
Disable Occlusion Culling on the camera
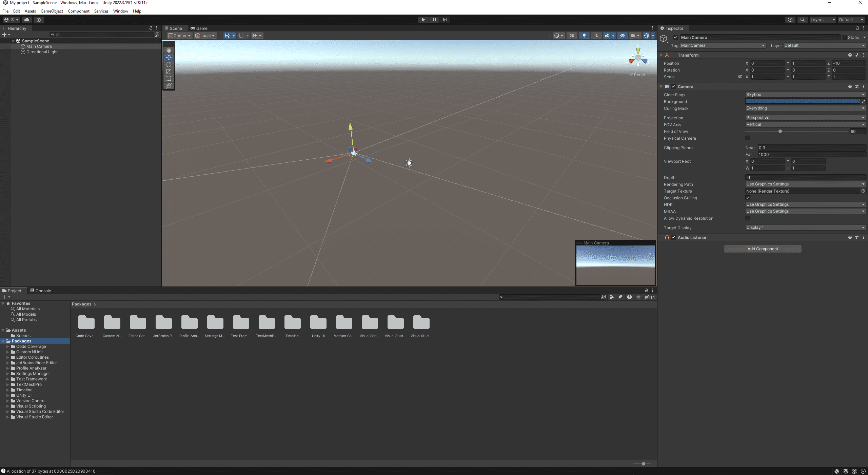[747, 198]
